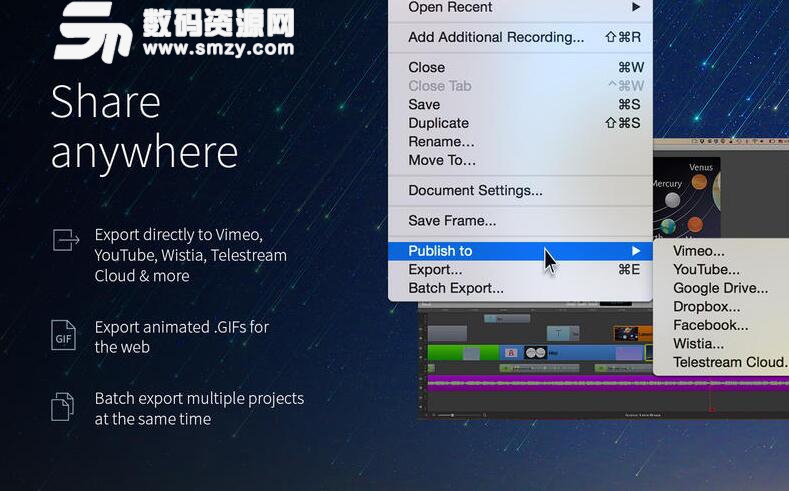789x491 pixels.
Task: Select Duplicate menu entry
Action: [x=438, y=123]
